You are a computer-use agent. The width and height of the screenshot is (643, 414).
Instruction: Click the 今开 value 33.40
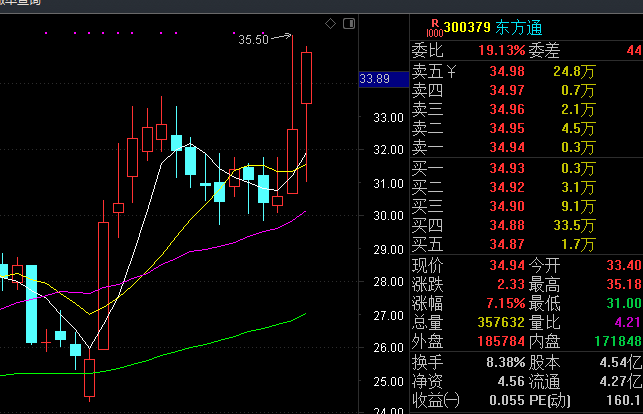tap(624, 265)
